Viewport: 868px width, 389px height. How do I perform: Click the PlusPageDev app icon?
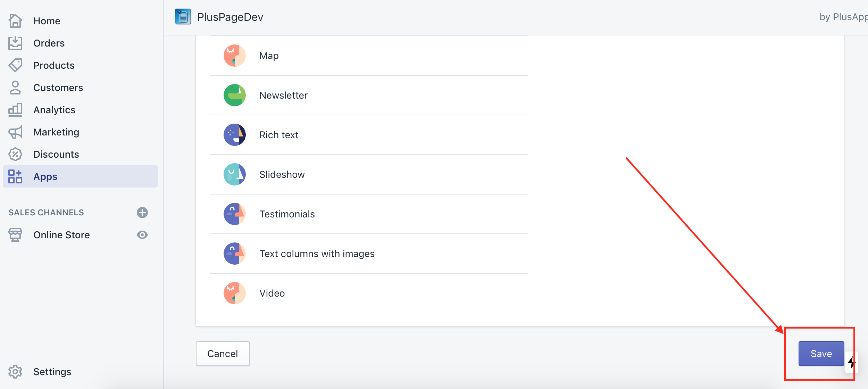(183, 16)
